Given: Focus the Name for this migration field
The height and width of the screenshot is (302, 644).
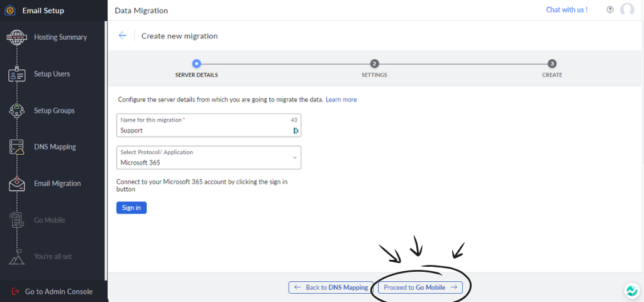Looking at the screenshot, I should pyautogui.click(x=201, y=130).
